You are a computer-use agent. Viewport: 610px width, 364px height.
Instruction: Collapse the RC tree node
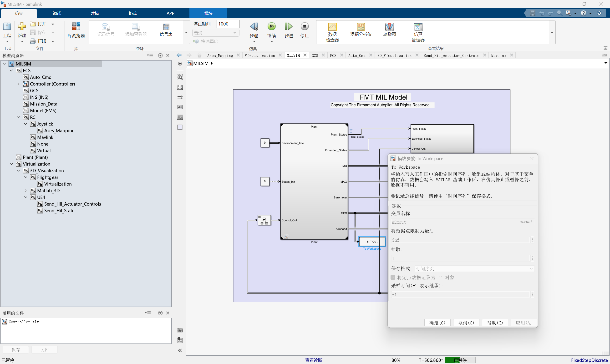(x=18, y=117)
